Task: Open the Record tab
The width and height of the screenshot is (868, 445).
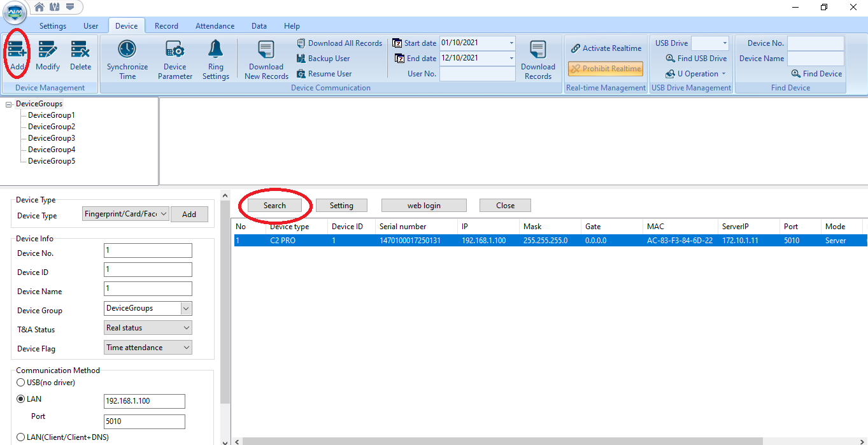Action: pyautogui.click(x=166, y=26)
